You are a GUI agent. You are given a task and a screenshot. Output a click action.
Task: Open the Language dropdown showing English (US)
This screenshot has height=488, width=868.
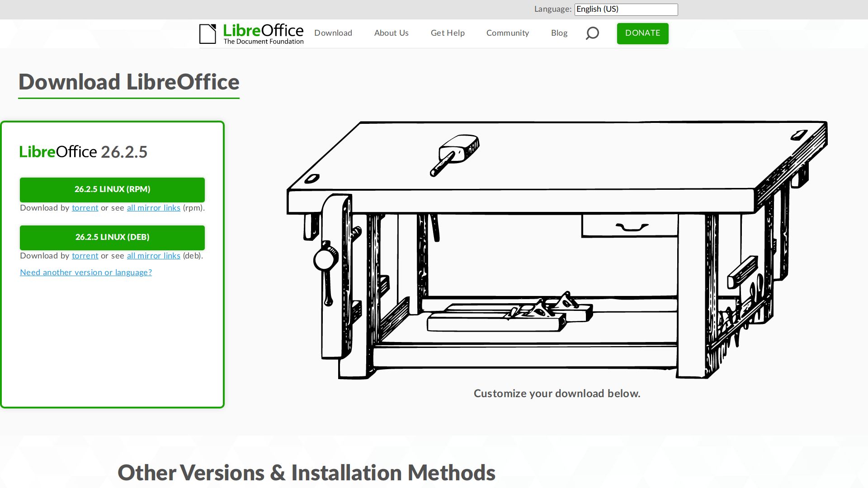tap(626, 9)
